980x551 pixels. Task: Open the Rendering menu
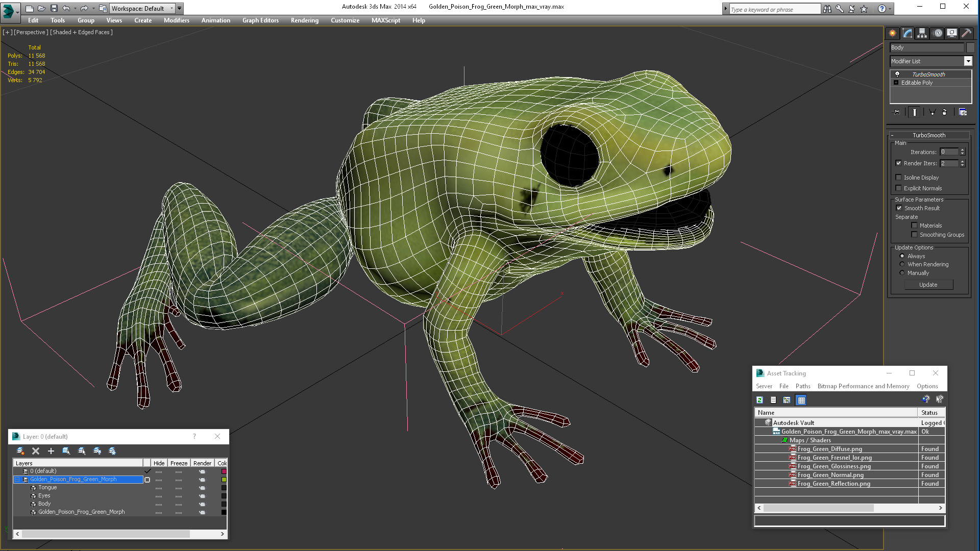304,20
